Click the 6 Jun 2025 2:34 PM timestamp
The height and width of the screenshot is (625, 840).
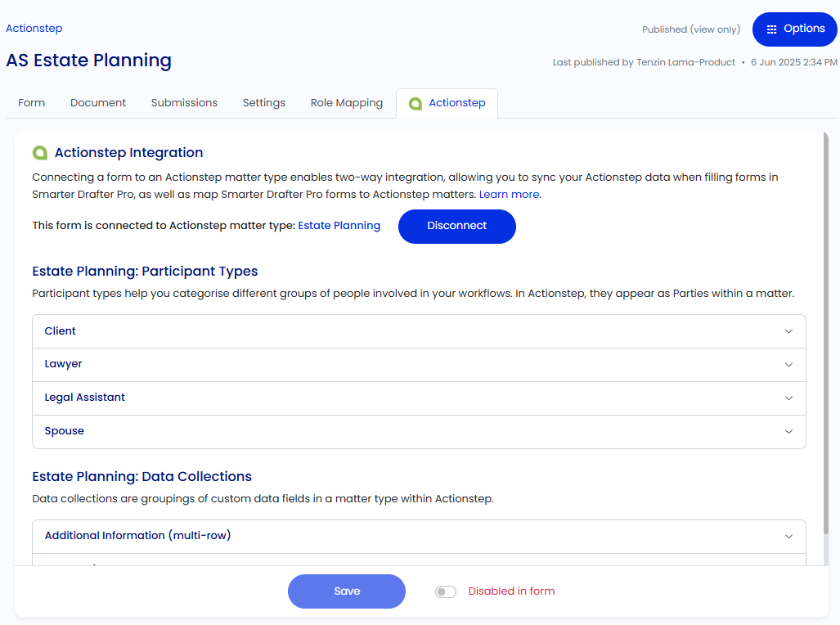click(794, 62)
